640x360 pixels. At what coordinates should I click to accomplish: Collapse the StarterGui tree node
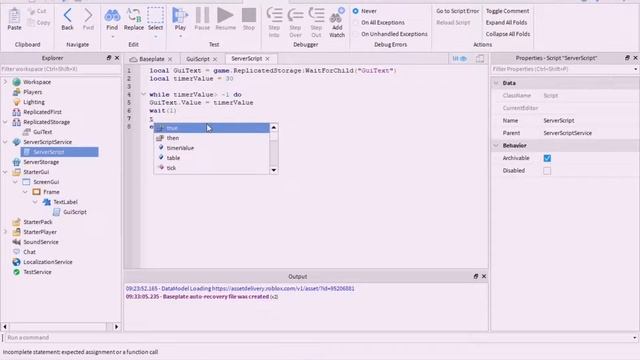tap(5, 172)
